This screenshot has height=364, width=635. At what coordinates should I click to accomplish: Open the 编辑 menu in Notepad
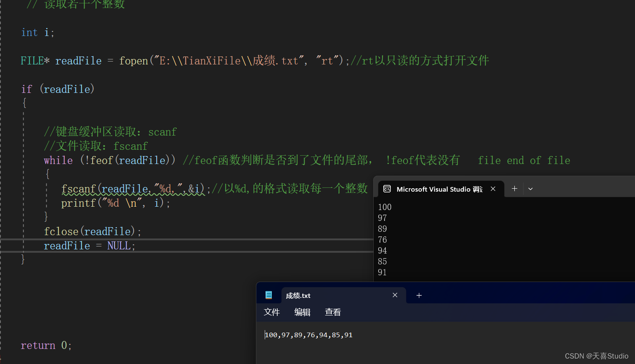[302, 312]
